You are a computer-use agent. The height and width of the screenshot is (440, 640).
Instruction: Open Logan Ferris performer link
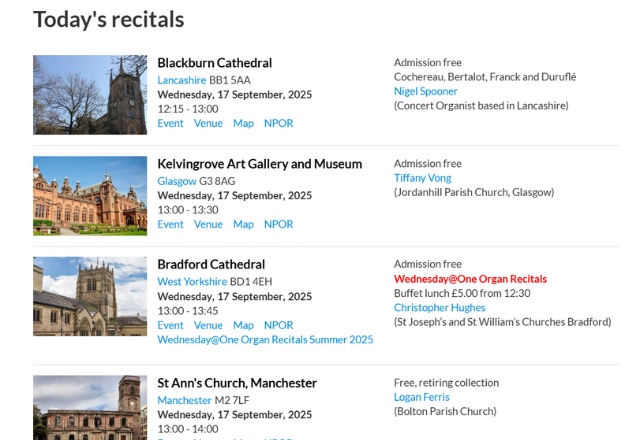(x=423, y=397)
